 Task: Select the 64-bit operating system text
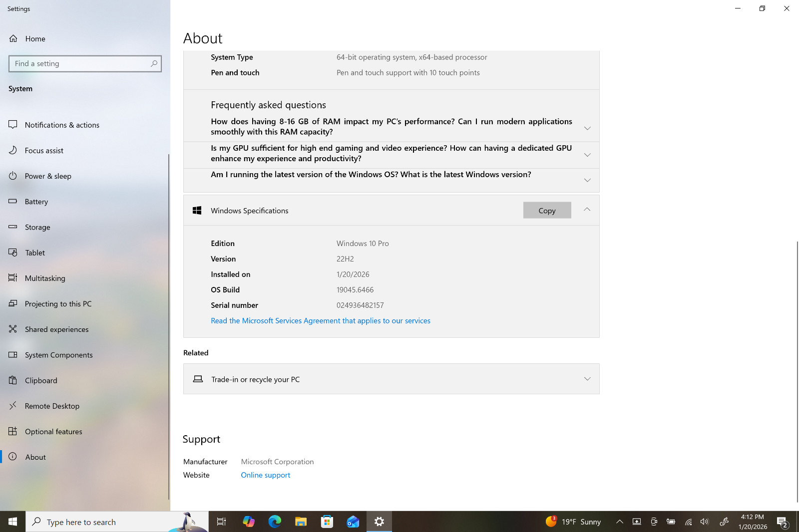point(412,57)
